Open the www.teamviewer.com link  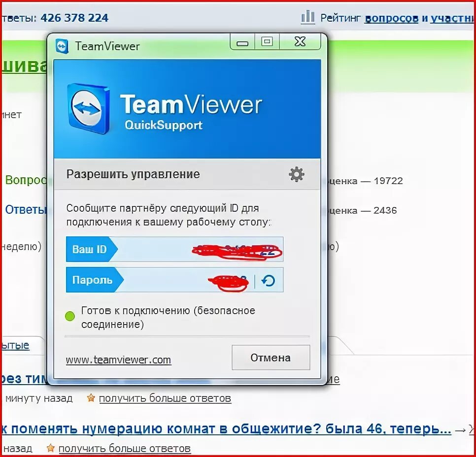click(118, 360)
